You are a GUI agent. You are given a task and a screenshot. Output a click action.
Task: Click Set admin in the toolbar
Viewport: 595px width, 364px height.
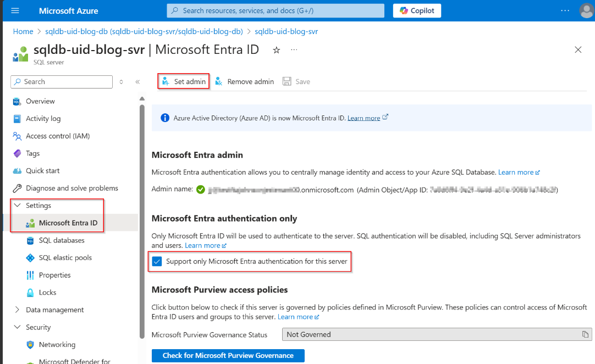click(x=184, y=81)
